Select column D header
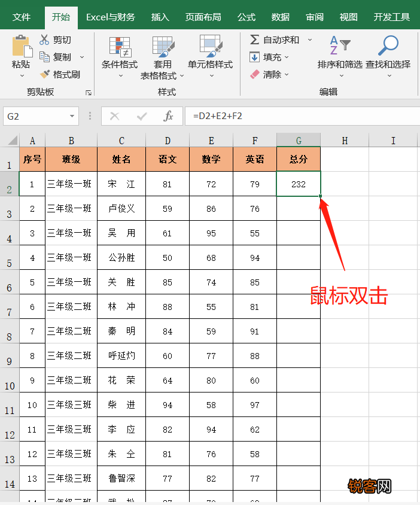420x505 pixels. point(168,141)
